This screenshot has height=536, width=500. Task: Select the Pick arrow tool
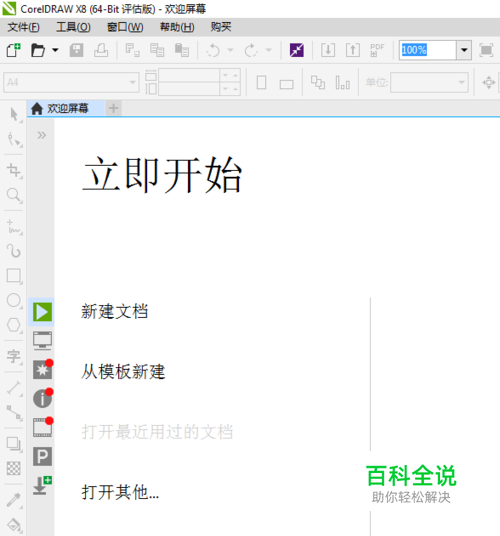pyautogui.click(x=14, y=115)
